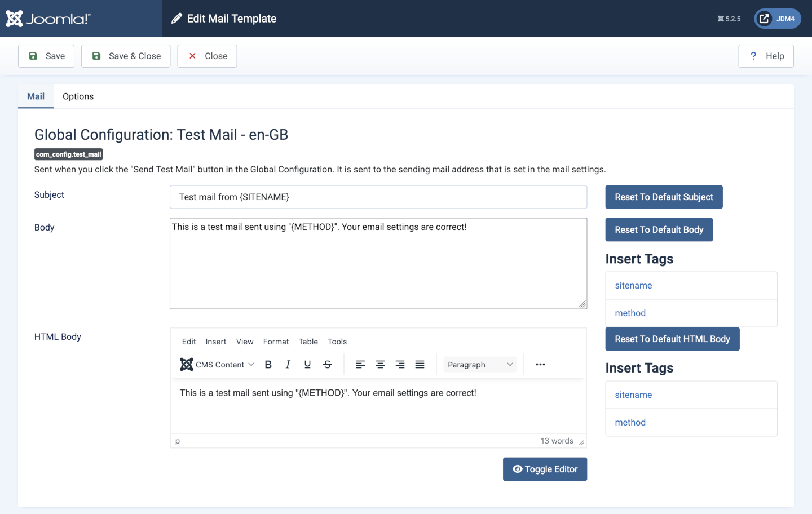Click the Joomla! logo in header
The height and width of the screenshot is (514, 812).
tap(48, 19)
